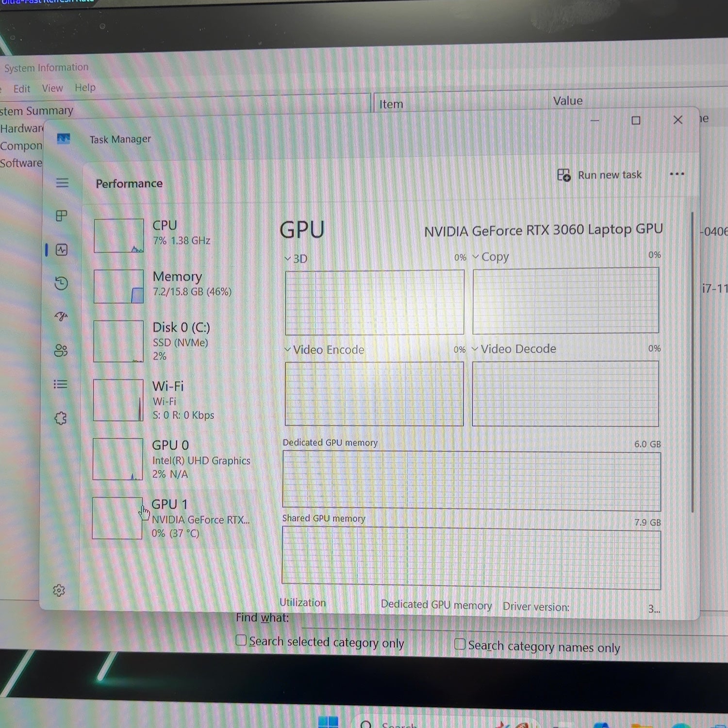The width and height of the screenshot is (728, 728).
Task: Click GPU name NVIDIA GeForce RTX 3060
Action: (543, 230)
